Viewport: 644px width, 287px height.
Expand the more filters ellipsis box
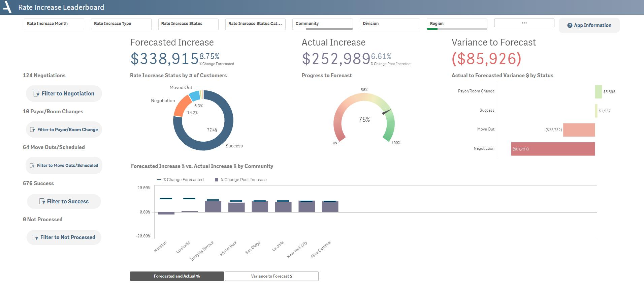point(524,23)
